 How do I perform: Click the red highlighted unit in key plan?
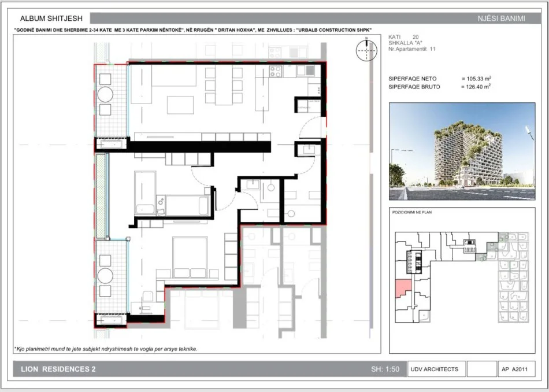[403, 287]
